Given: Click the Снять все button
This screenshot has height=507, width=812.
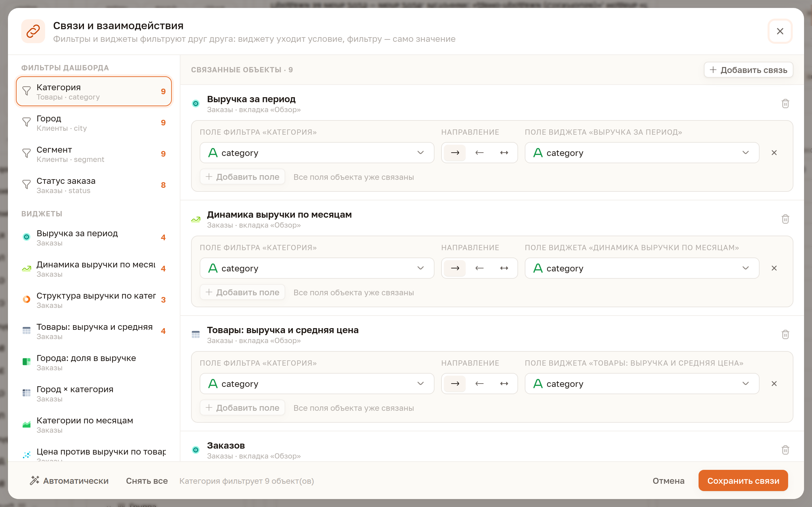Looking at the screenshot, I should pos(147,480).
